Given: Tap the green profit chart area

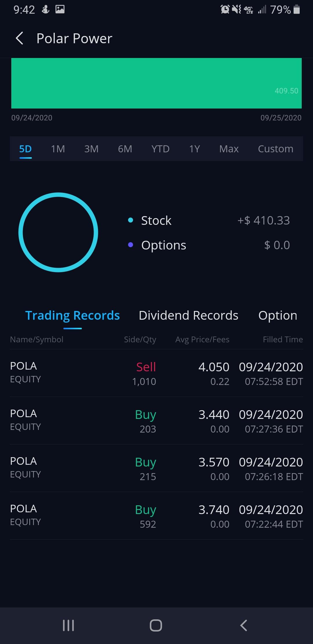Looking at the screenshot, I should tap(156, 83).
